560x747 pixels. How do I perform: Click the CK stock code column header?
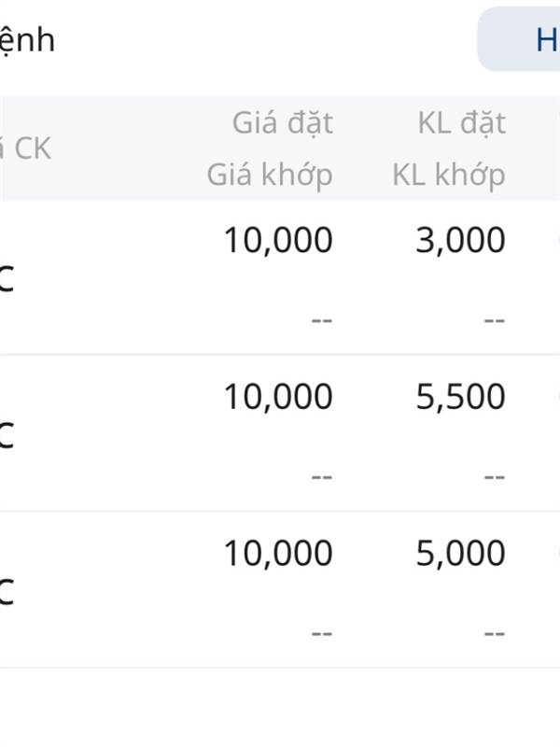[x=26, y=148]
